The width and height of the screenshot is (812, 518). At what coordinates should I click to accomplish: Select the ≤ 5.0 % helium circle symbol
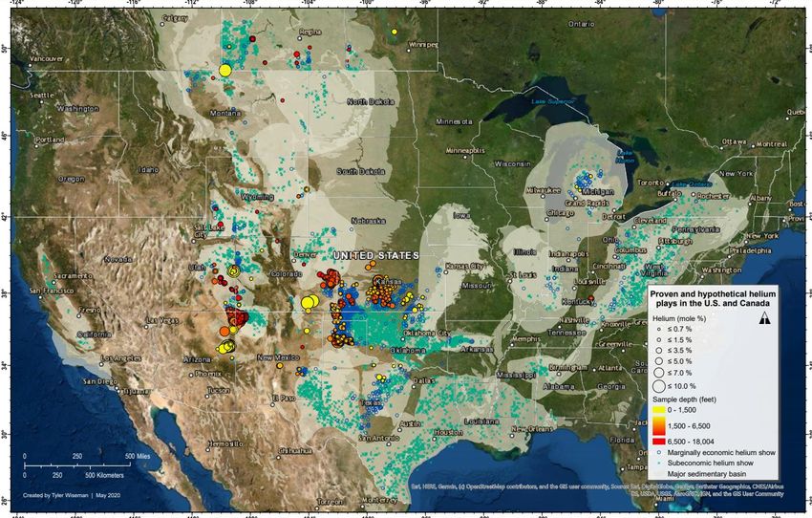[659, 361]
